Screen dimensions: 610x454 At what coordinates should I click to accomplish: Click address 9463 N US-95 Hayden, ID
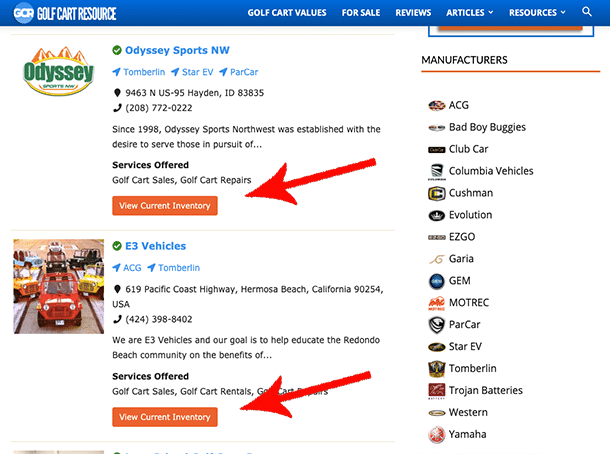coord(195,93)
